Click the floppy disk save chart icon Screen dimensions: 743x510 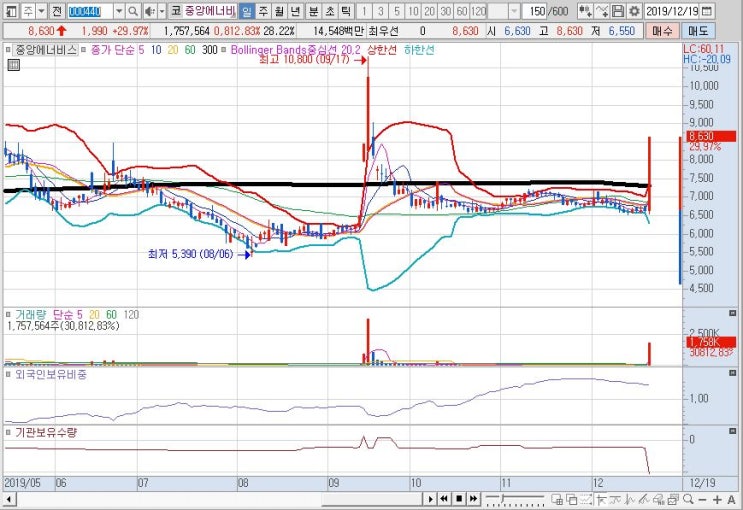[618, 10]
